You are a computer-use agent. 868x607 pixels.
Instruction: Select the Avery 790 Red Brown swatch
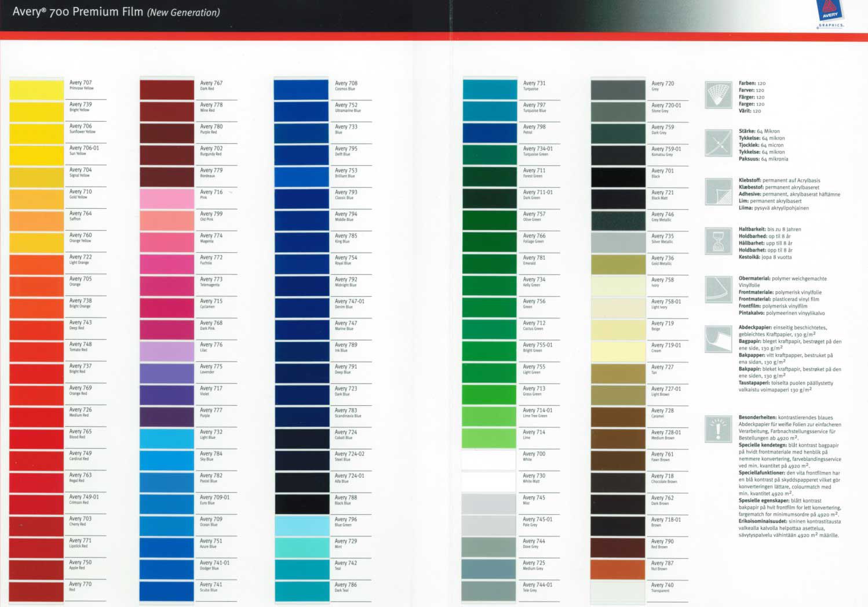(x=618, y=548)
